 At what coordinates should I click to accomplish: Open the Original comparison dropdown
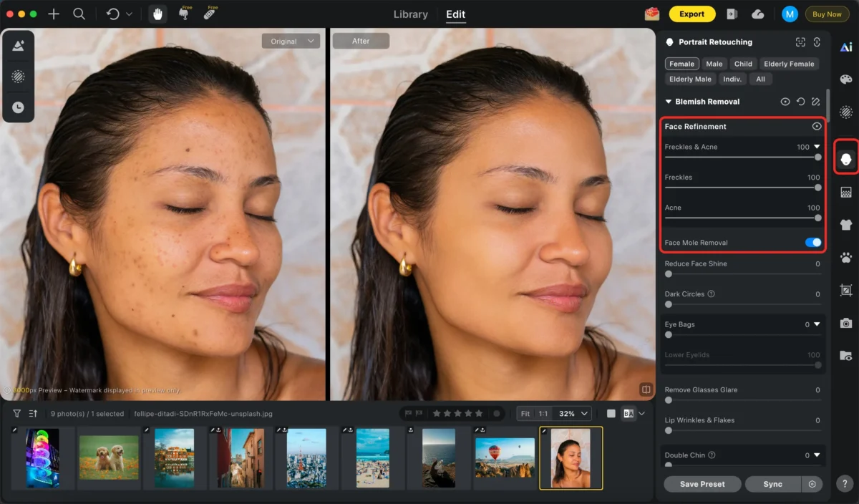tap(291, 41)
